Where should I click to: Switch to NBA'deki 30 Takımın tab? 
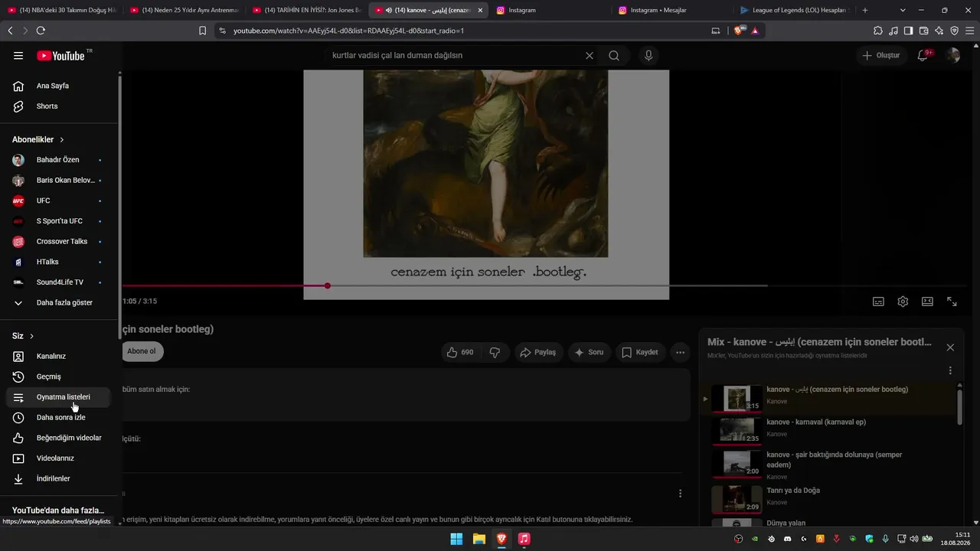[61, 10]
